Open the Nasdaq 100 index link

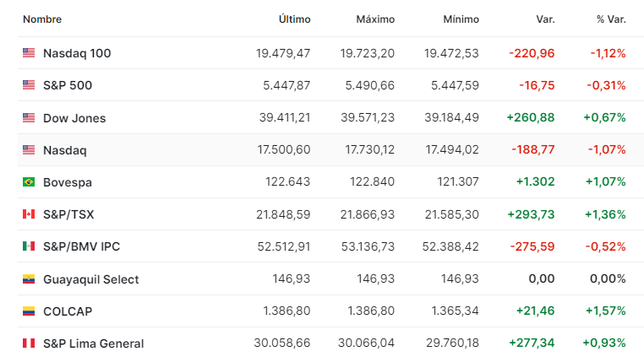coord(77,53)
